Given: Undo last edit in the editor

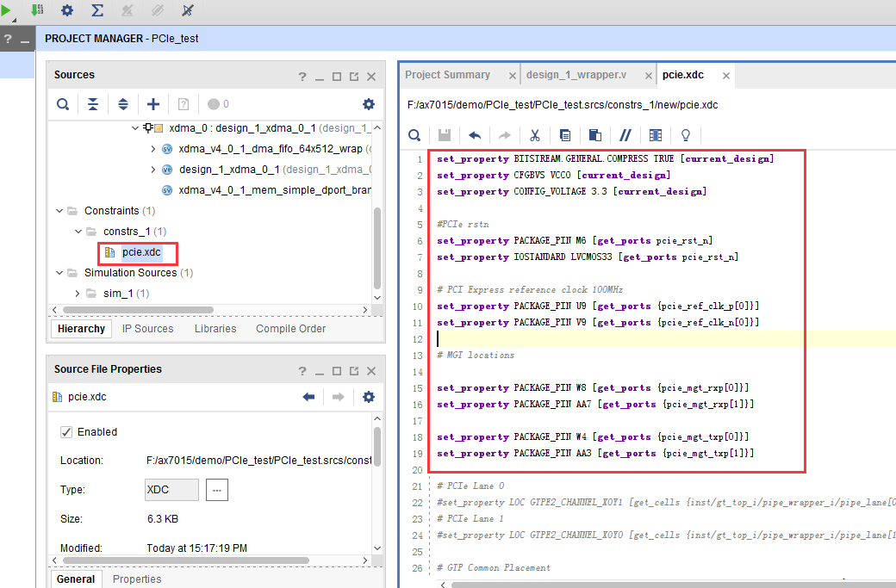Looking at the screenshot, I should point(475,135).
